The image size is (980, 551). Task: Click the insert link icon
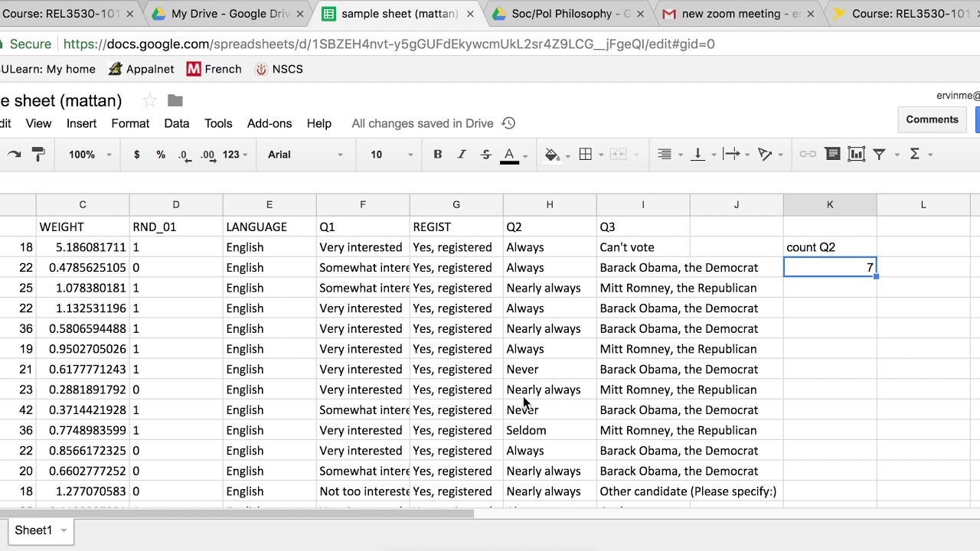808,155
